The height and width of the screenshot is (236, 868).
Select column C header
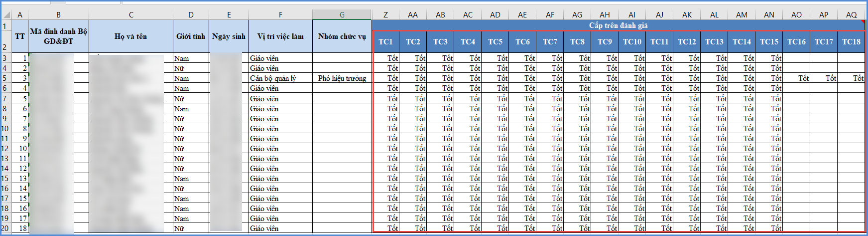coord(131,14)
